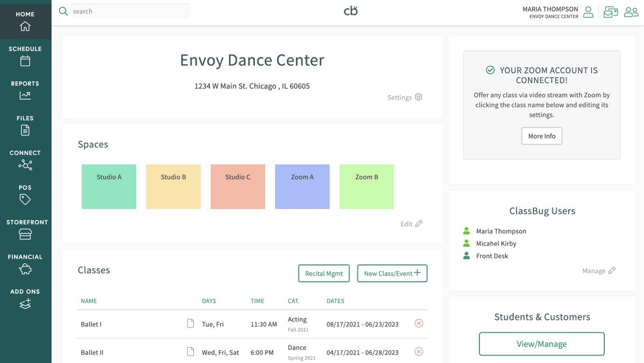This screenshot has height=363, width=644.
Task: Open the group users icon in header
Action: click(x=631, y=12)
